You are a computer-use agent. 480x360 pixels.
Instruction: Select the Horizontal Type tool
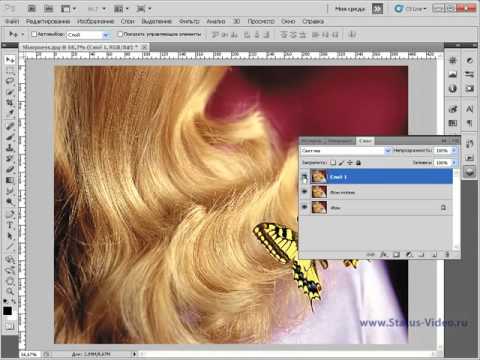click(x=10, y=226)
